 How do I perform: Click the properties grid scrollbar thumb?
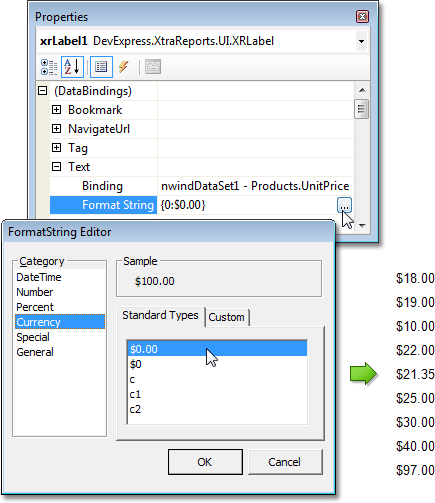pyautogui.click(x=361, y=109)
